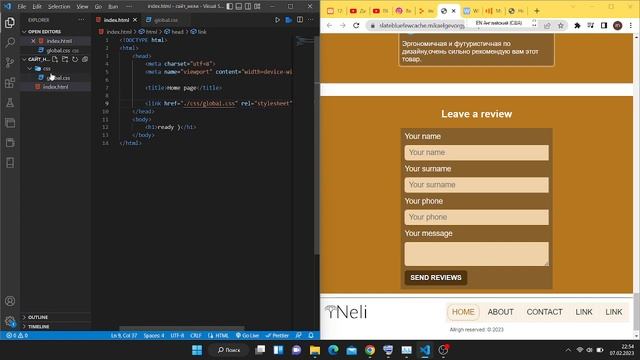This screenshot has height=360, width=640.
Task: Click the CONTACT link in page navigation
Action: [x=544, y=312]
